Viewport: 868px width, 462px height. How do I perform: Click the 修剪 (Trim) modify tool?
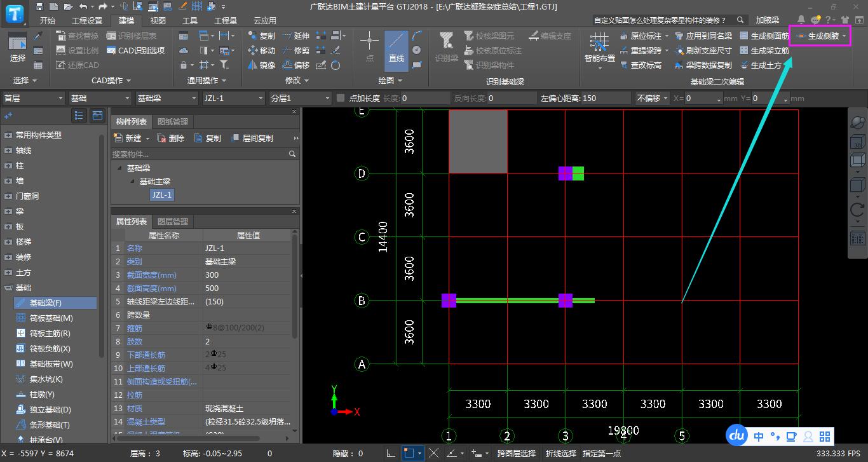[x=295, y=50]
